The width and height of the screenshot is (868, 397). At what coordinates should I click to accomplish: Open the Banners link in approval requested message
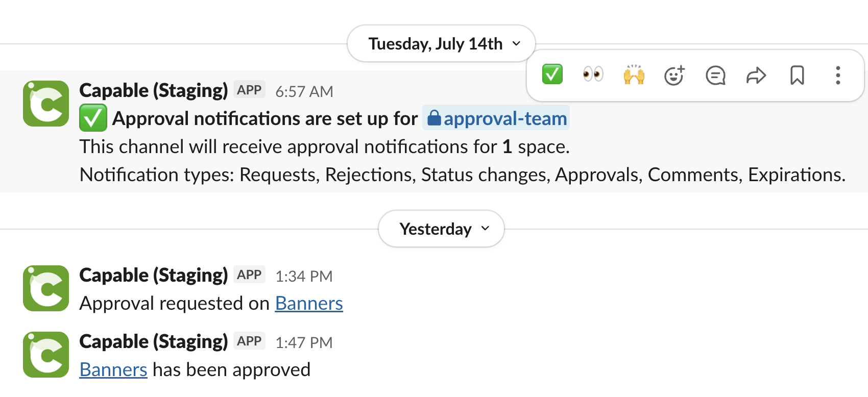pyautogui.click(x=309, y=303)
